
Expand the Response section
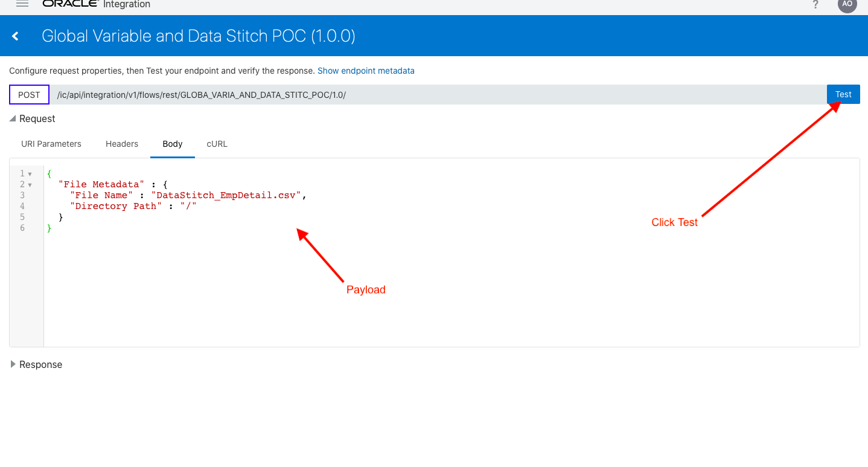tap(13, 364)
